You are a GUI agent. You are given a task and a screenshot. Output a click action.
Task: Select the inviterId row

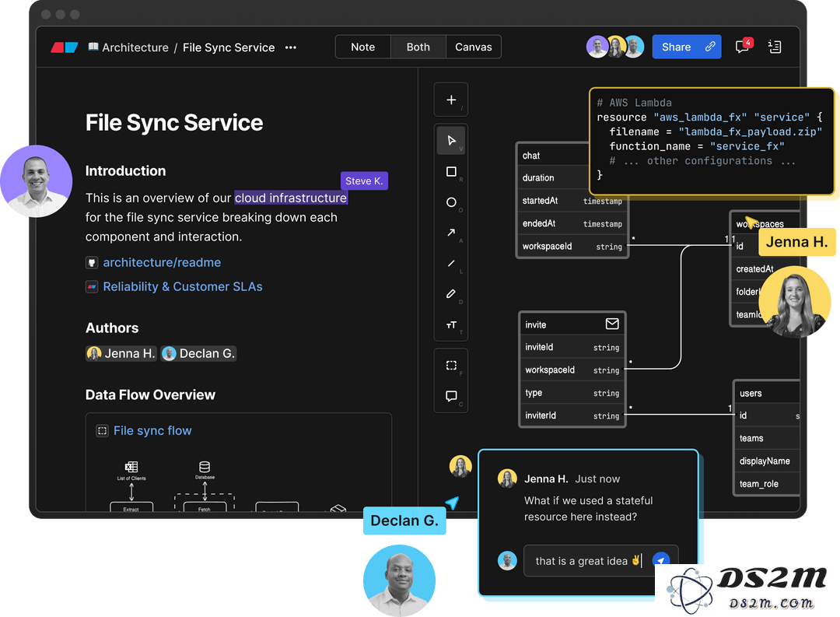pos(572,415)
